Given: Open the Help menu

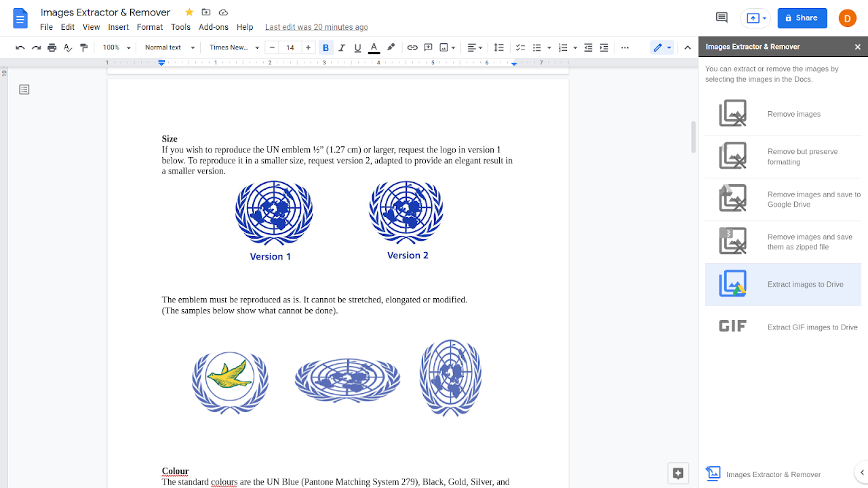Looking at the screenshot, I should tap(245, 27).
